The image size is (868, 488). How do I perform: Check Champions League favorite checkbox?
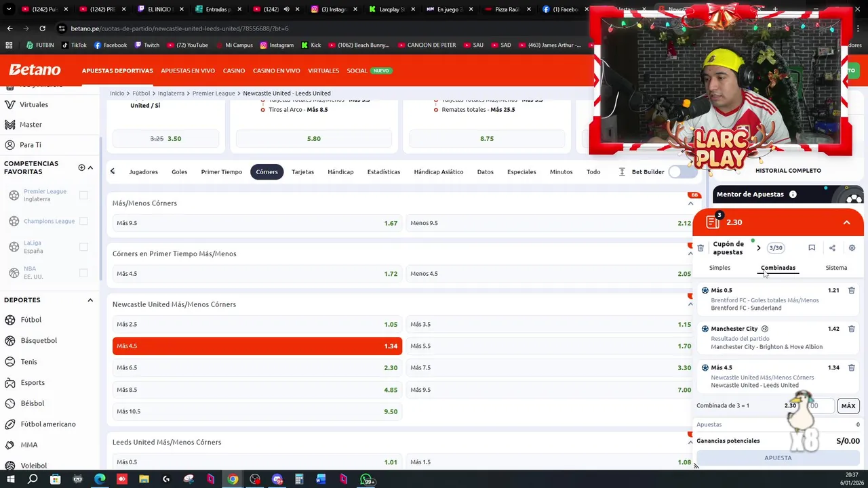pos(83,221)
